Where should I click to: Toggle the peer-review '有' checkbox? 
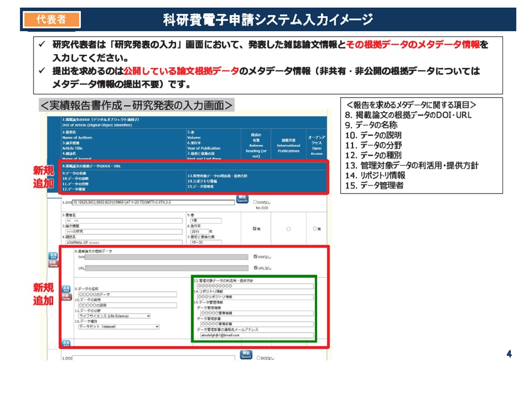(254, 229)
